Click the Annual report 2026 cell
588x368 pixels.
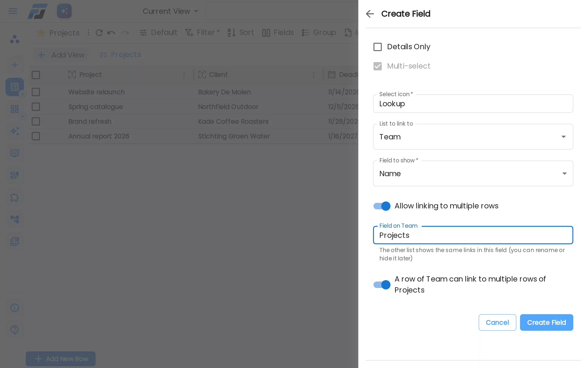pos(99,136)
